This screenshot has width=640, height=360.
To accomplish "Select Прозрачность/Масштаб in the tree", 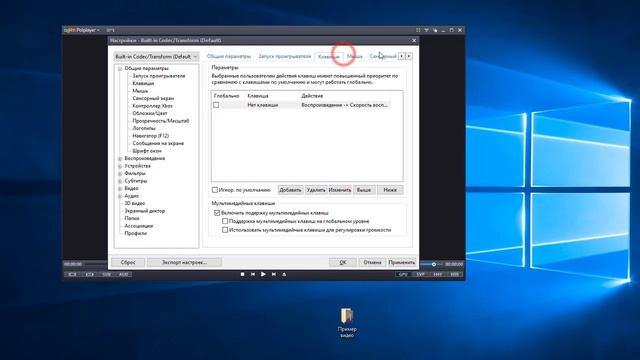I will (x=160, y=121).
